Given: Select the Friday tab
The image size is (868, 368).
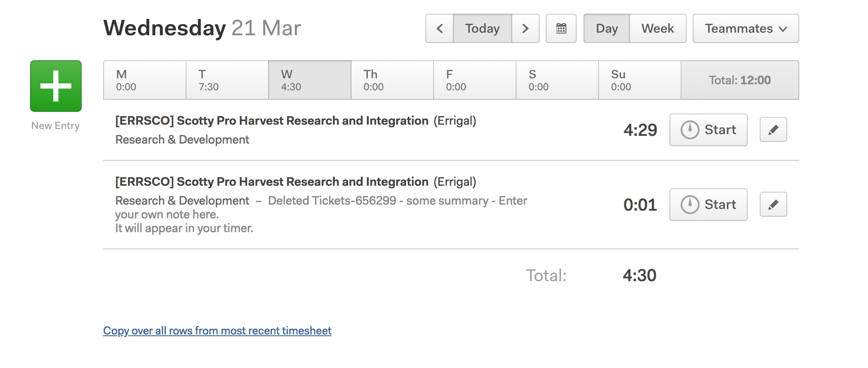Looking at the screenshot, I should tap(475, 80).
